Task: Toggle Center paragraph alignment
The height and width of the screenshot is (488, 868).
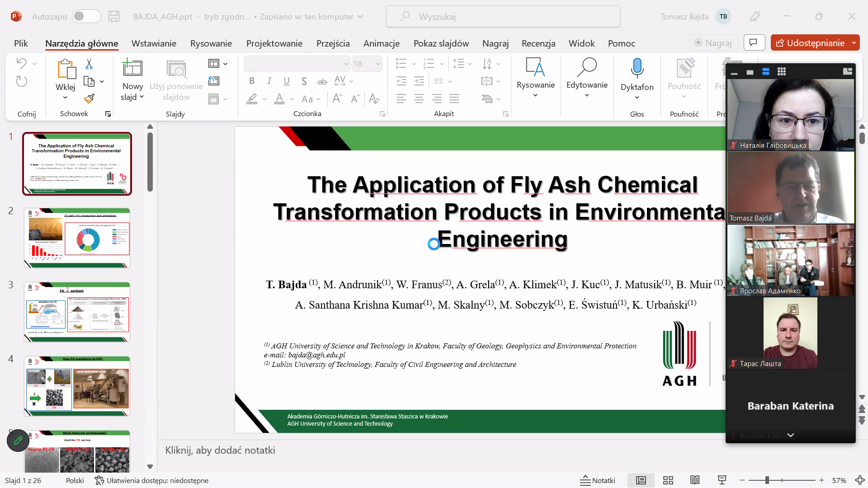Action: [419, 99]
